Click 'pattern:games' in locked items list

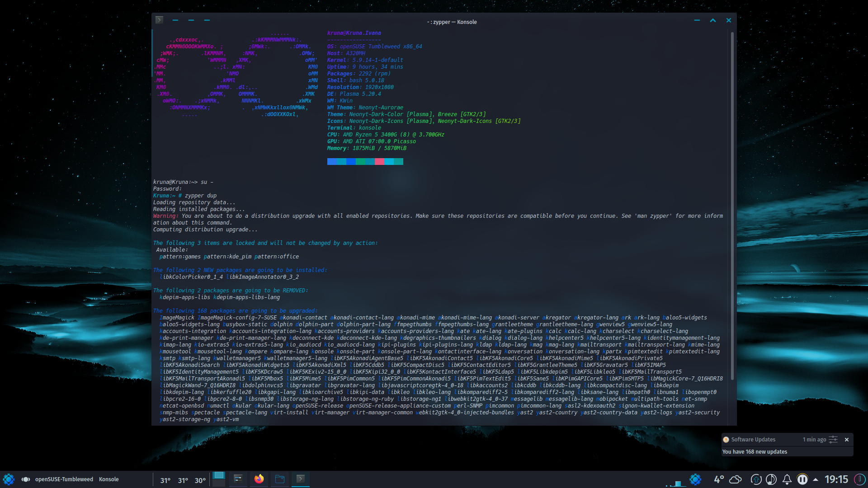coord(180,257)
